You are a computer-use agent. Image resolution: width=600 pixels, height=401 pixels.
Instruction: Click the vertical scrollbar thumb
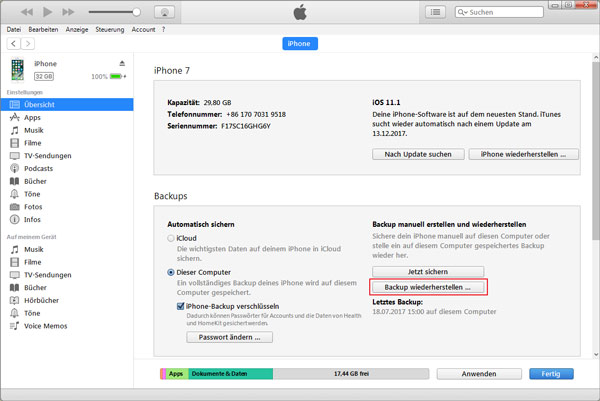(596, 151)
